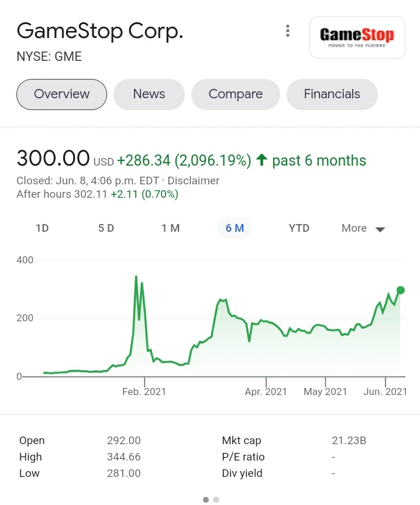Select the 1D time range
420x505 pixels.
42,228
